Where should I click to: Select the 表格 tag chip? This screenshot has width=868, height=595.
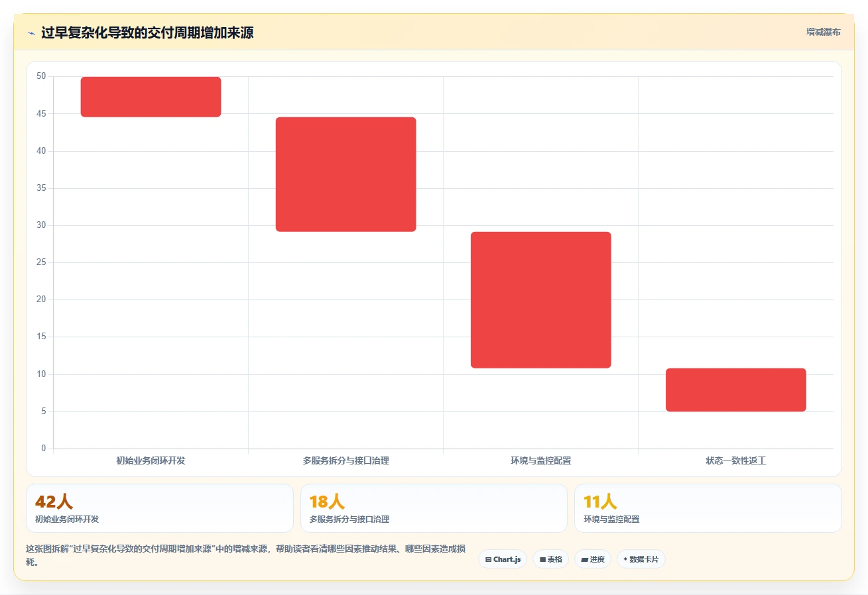click(550, 559)
